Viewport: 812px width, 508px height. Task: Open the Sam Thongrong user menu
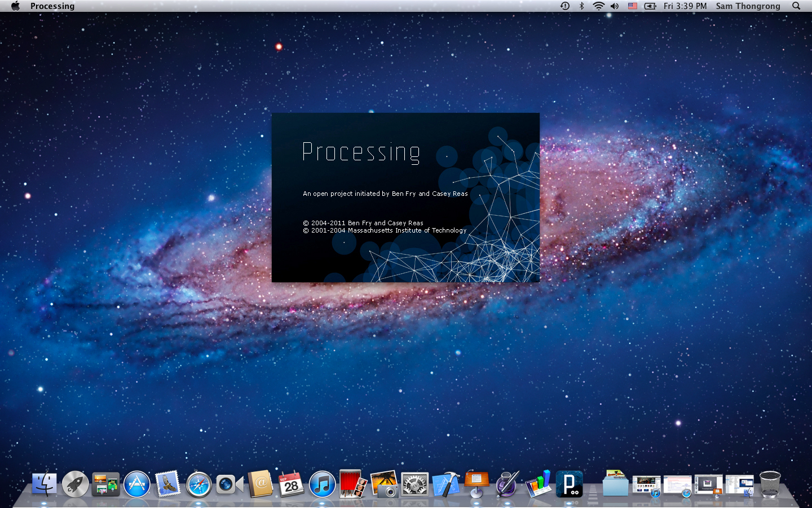point(748,6)
